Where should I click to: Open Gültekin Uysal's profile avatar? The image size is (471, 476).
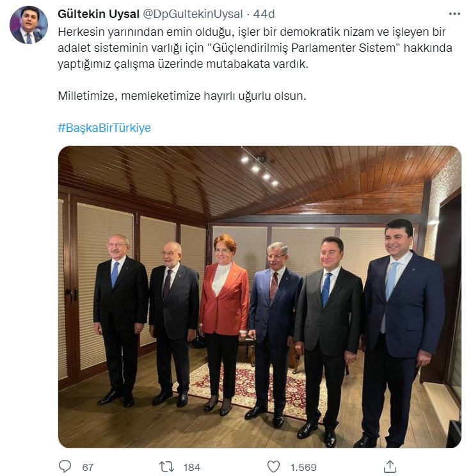[x=29, y=24]
